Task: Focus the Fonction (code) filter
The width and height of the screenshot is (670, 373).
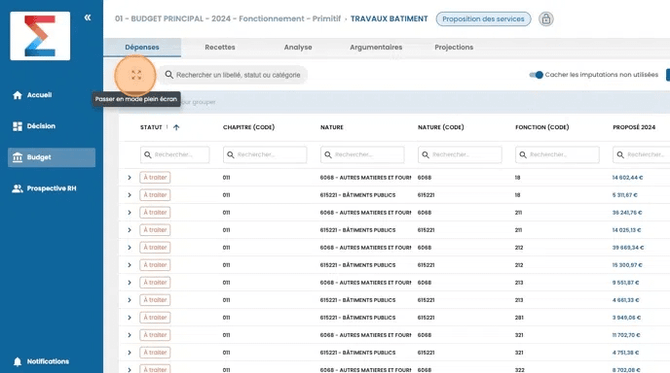Action: (557, 155)
